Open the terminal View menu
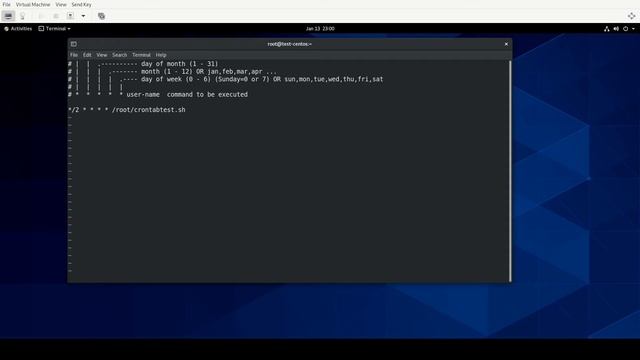Image resolution: width=640 pixels, height=360 pixels. tap(102, 55)
